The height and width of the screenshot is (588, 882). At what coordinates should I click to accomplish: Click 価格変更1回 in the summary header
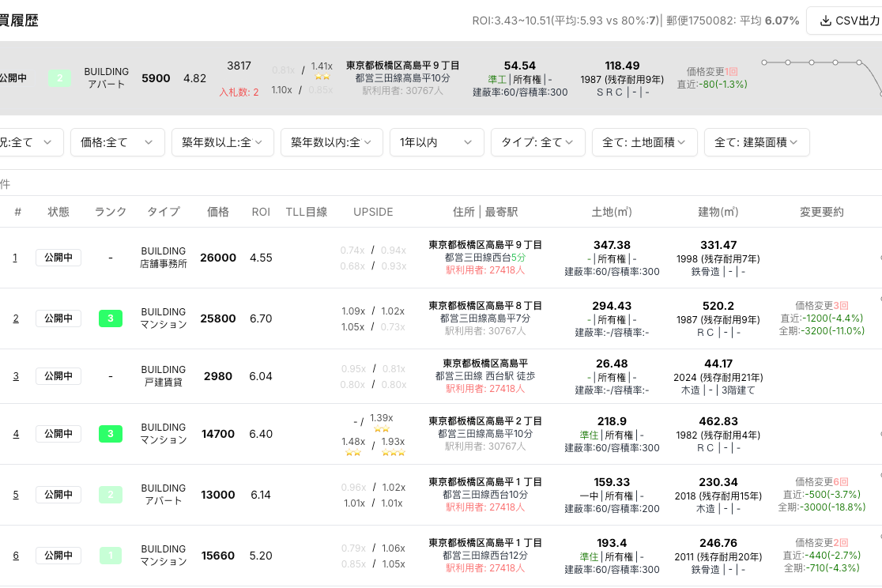(712, 71)
